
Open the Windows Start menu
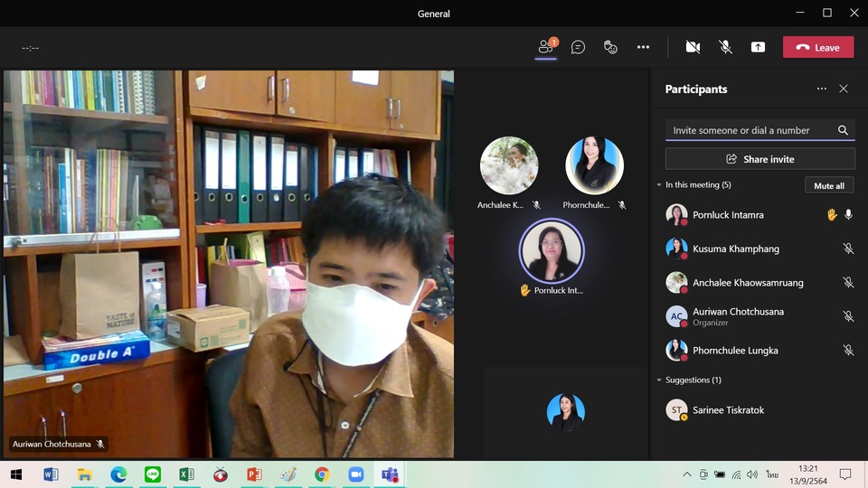16,474
